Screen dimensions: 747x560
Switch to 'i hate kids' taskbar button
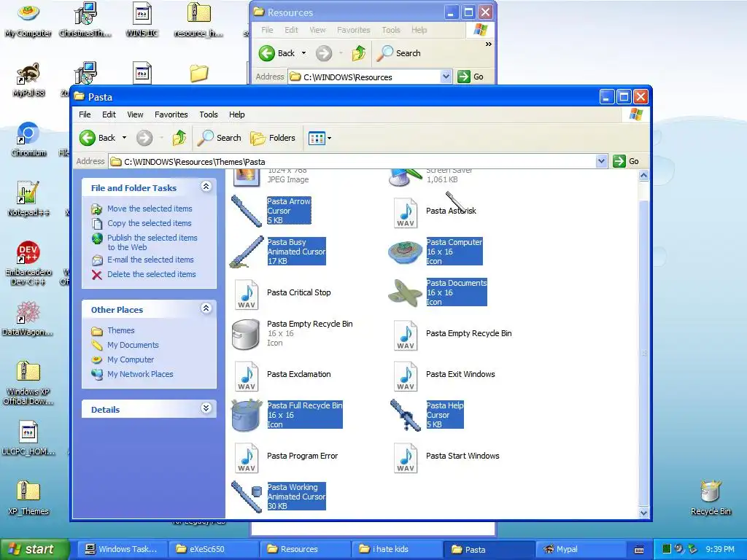[398, 549]
